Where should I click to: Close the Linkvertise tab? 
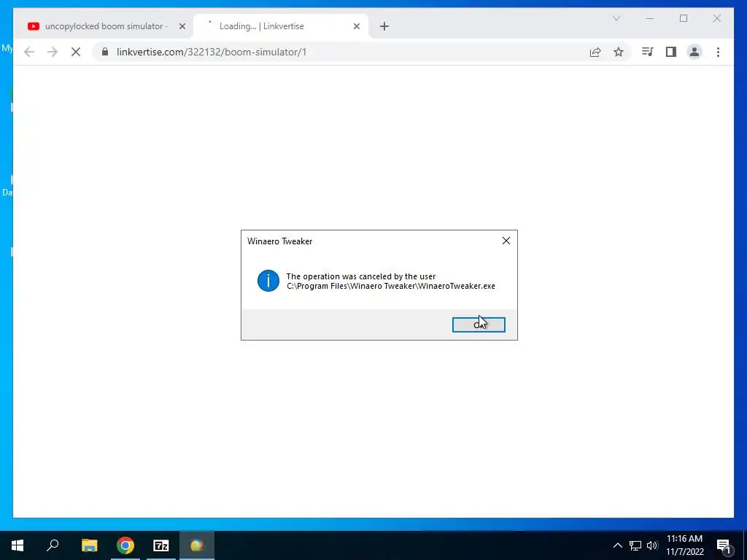coord(356,26)
